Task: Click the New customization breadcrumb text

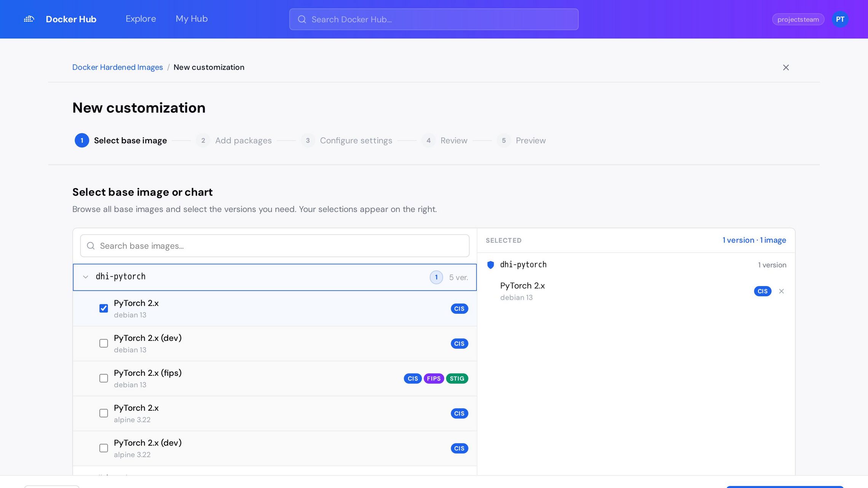Action: click(x=209, y=67)
